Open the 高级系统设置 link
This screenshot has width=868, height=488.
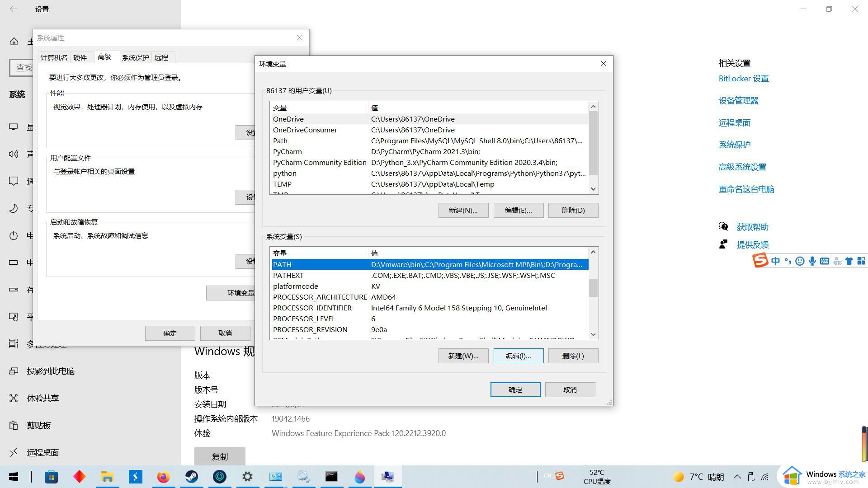pyautogui.click(x=742, y=167)
